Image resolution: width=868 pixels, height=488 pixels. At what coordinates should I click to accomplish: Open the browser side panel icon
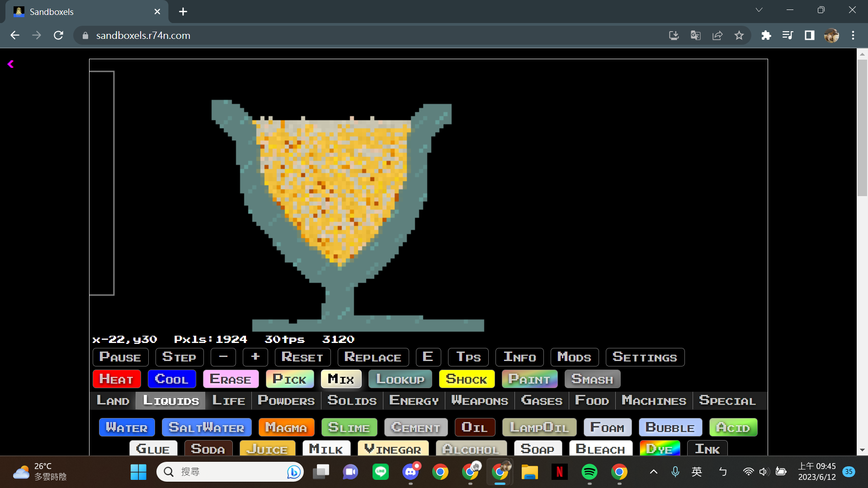pos(809,35)
